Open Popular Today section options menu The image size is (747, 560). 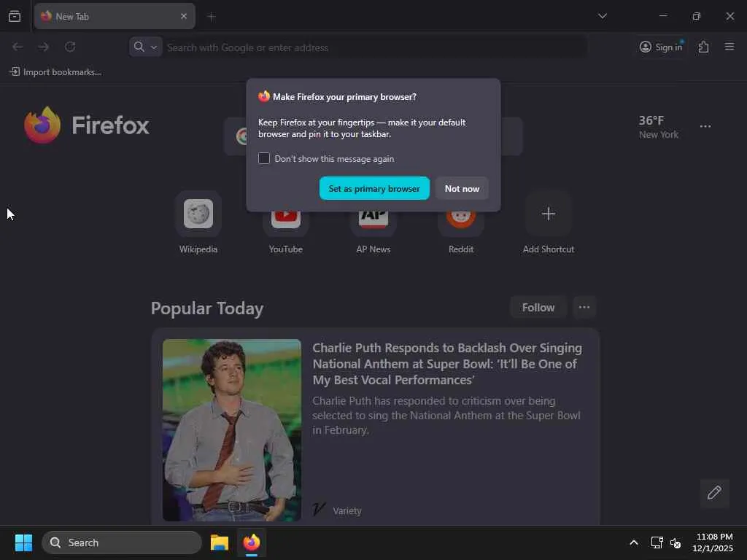pyautogui.click(x=584, y=308)
